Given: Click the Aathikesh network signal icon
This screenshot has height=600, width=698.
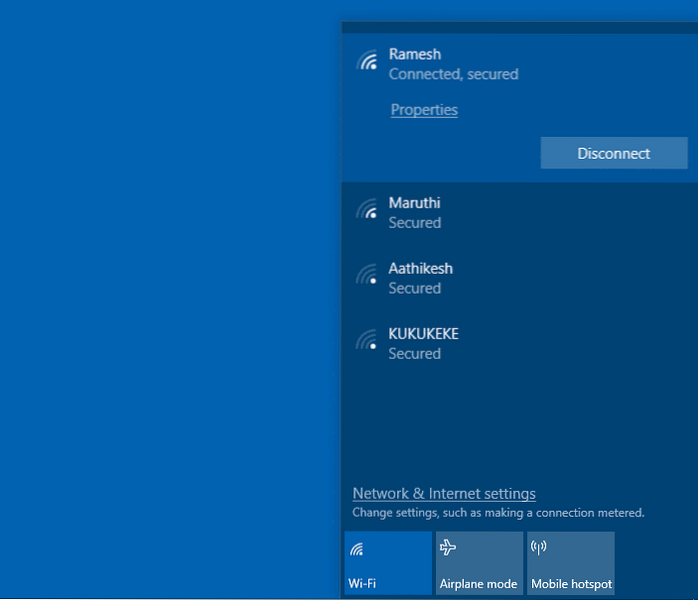Looking at the screenshot, I should pyautogui.click(x=367, y=276).
